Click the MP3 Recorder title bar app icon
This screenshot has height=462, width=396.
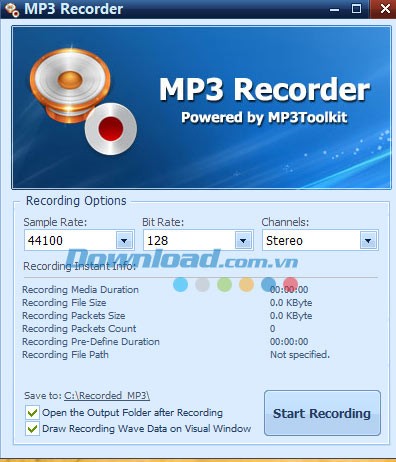pyautogui.click(x=12, y=9)
